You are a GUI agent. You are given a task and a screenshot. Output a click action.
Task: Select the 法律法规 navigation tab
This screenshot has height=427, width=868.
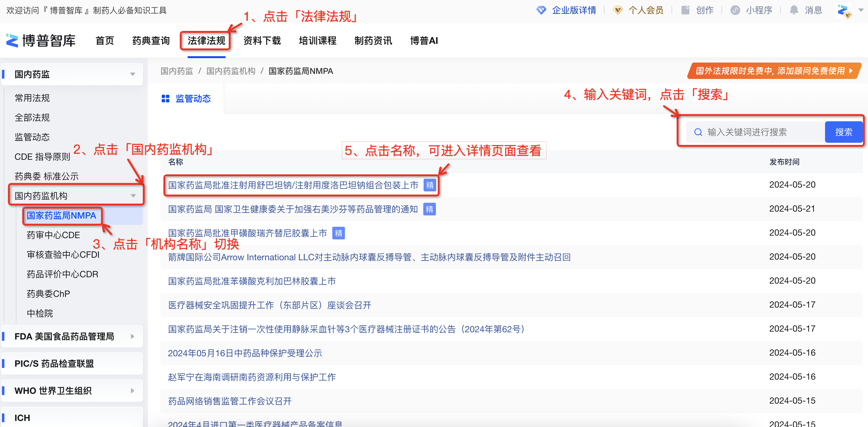click(206, 40)
